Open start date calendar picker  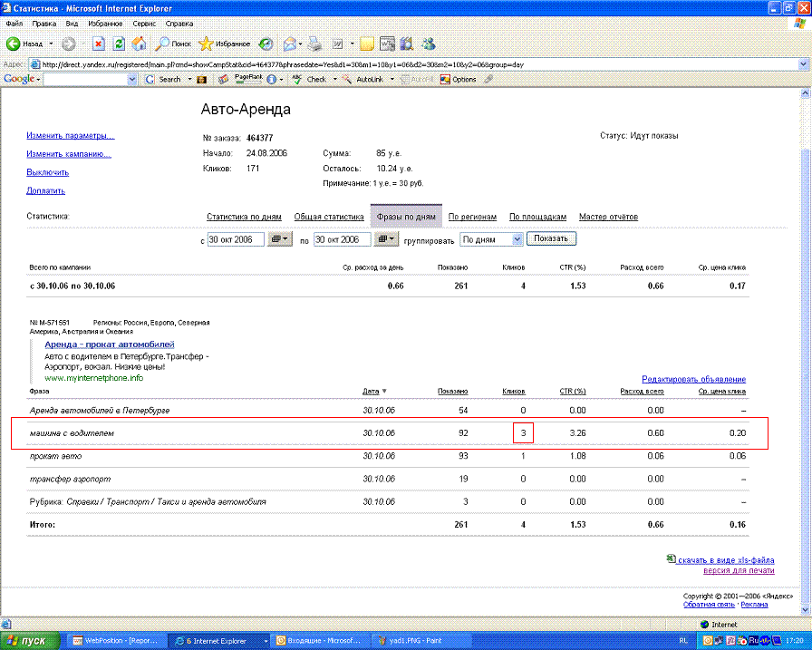[280, 239]
